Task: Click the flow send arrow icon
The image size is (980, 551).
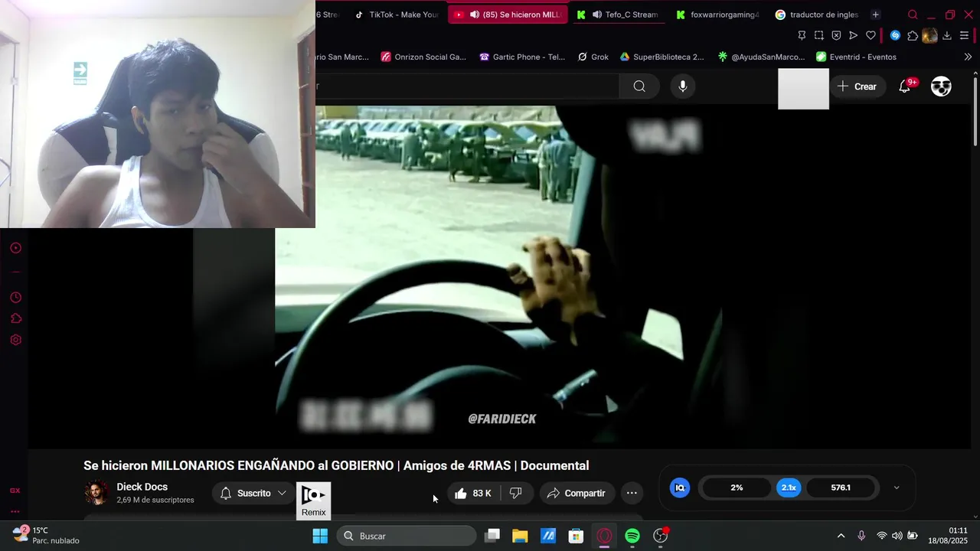Action: (x=853, y=35)
